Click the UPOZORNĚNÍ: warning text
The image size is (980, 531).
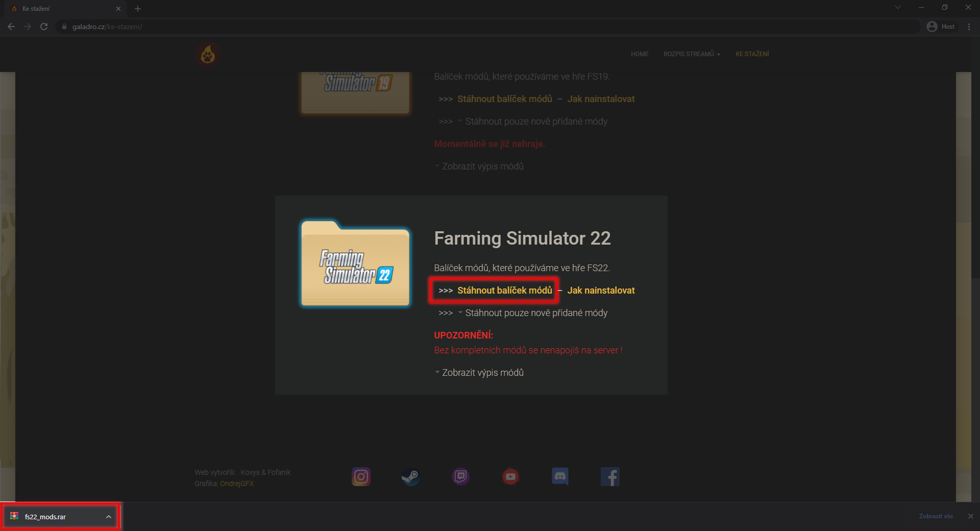[463, 335]
